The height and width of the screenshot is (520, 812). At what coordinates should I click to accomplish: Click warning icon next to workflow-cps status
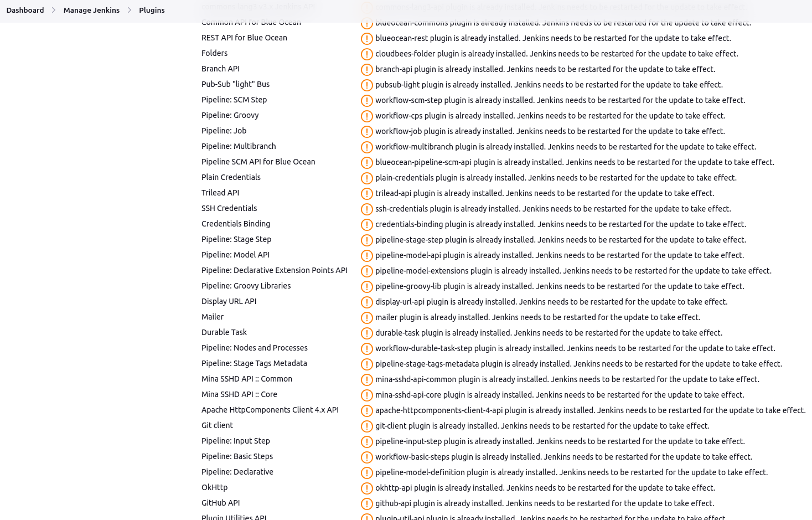(x=366, y=116)
